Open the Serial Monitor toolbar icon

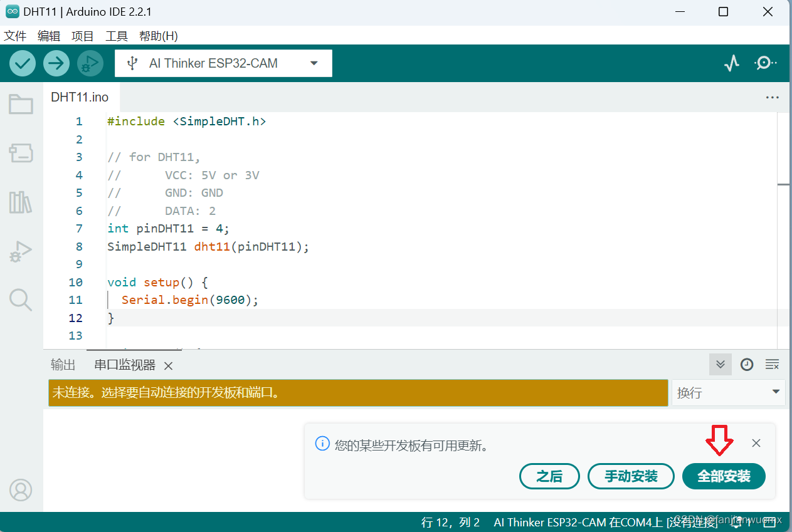click(x=765, y=63)
